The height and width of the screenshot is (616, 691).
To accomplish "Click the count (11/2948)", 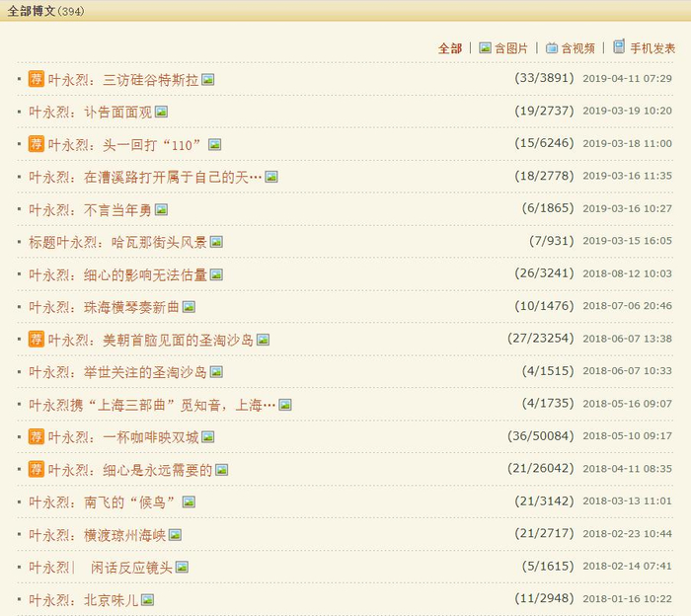I will pyautogui.click(x=544, y=598).
